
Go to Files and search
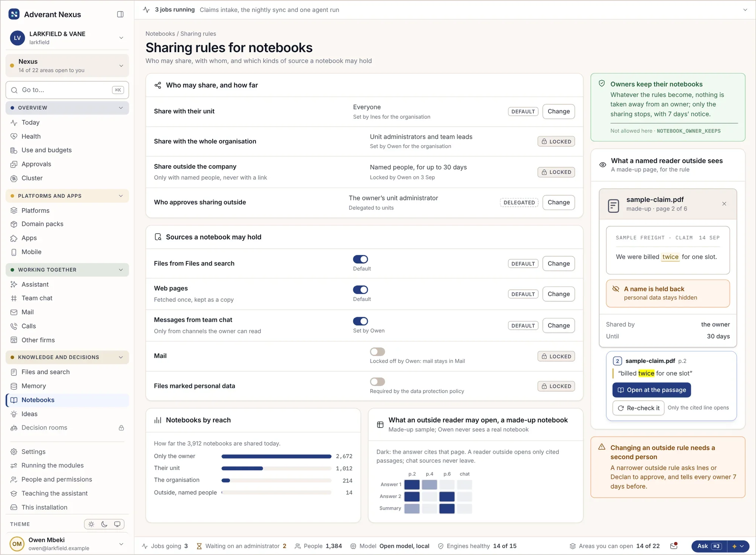67,372
